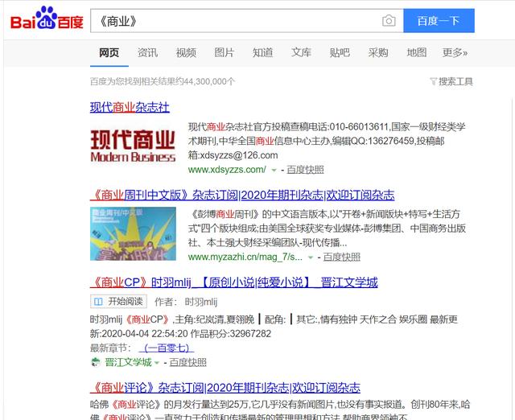Viewport: 515px width, 420px height.
Task: Click the 百度一下 search button
Action: point(439,21)
